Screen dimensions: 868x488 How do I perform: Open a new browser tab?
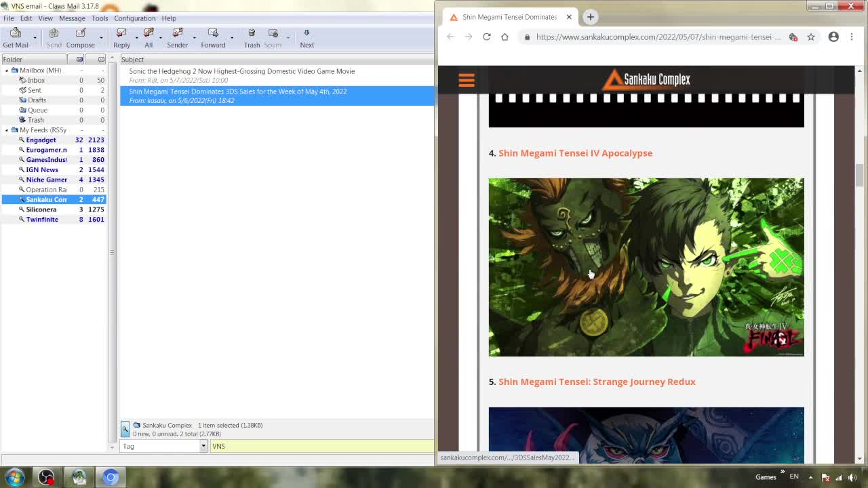[x=590, y=17]
